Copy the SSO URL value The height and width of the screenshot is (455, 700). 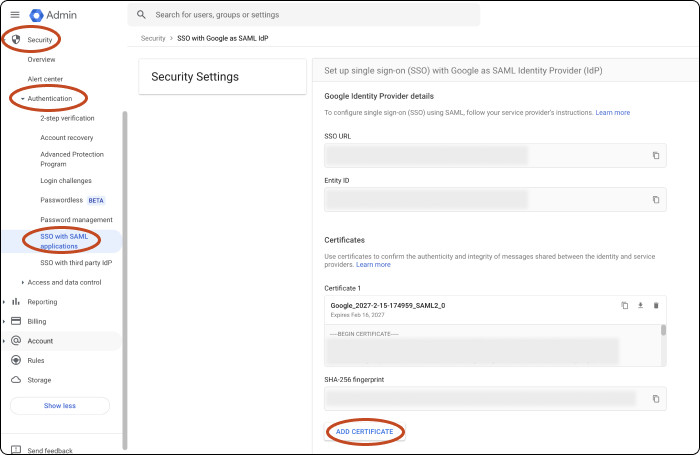tap(656, 155)
